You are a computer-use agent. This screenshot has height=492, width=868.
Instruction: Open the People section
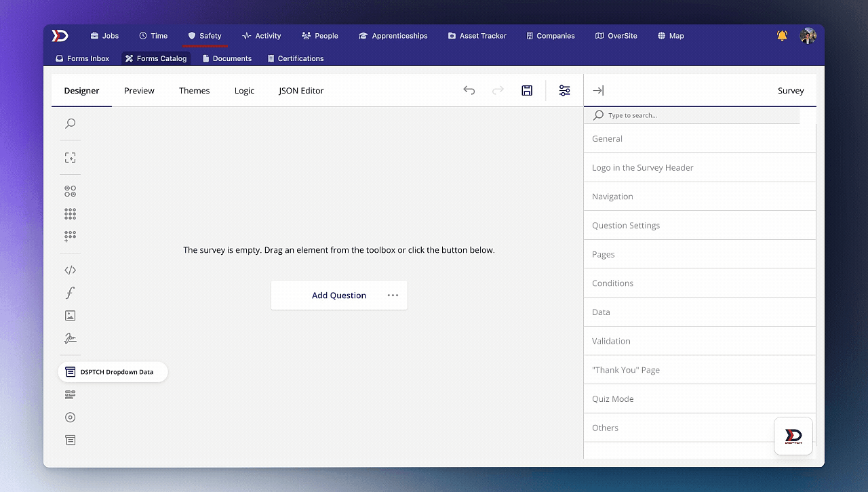pyautogui.click(x=320, y=36)
